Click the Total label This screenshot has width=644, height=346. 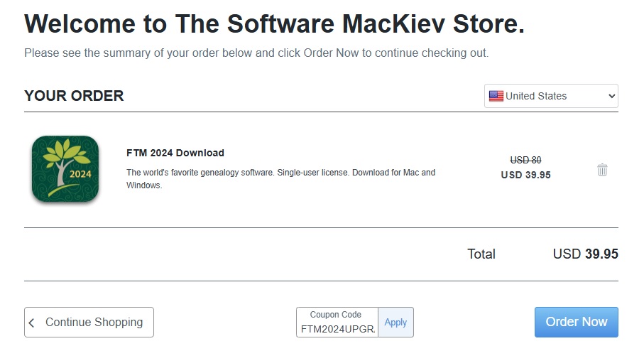[481, 254]
